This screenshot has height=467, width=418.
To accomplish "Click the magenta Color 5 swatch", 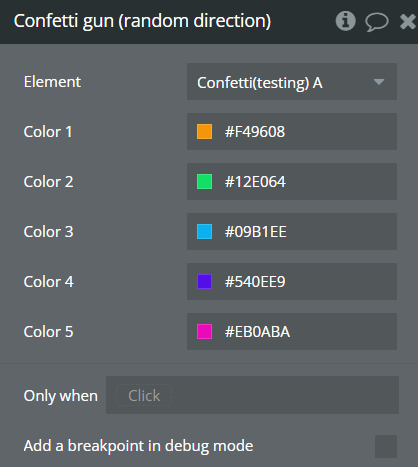I will 204,332.
